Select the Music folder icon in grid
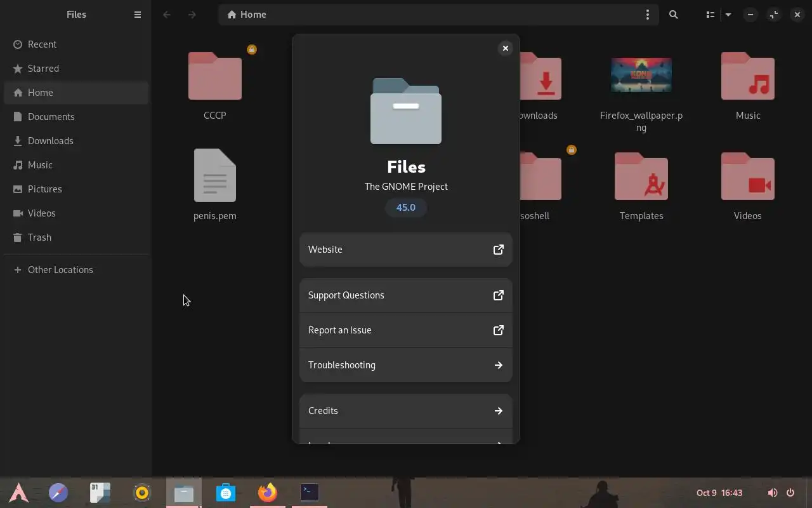 (748, 76)
